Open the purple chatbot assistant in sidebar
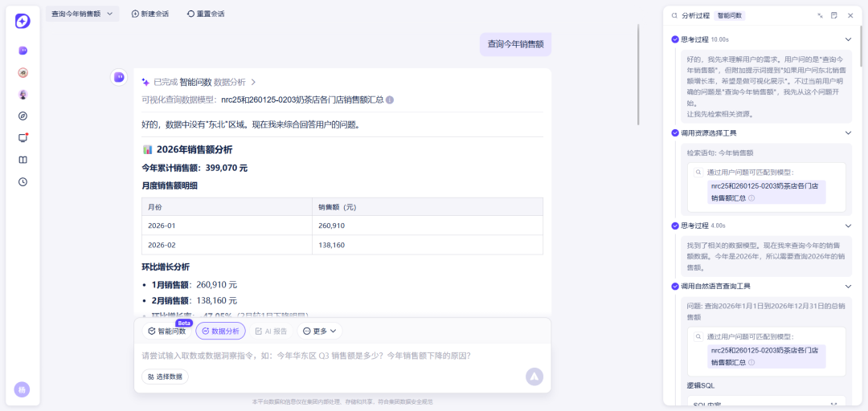Viewport: 868px width, 411px height. tap(23, 51)
